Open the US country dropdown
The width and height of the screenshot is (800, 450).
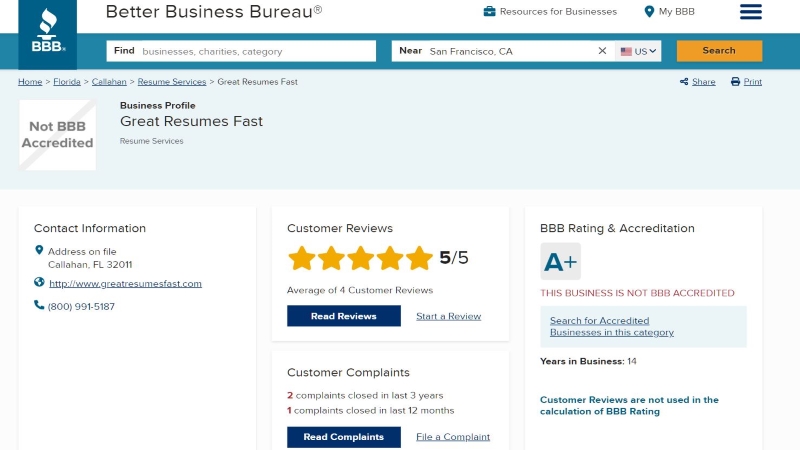[x=638, y=51]
